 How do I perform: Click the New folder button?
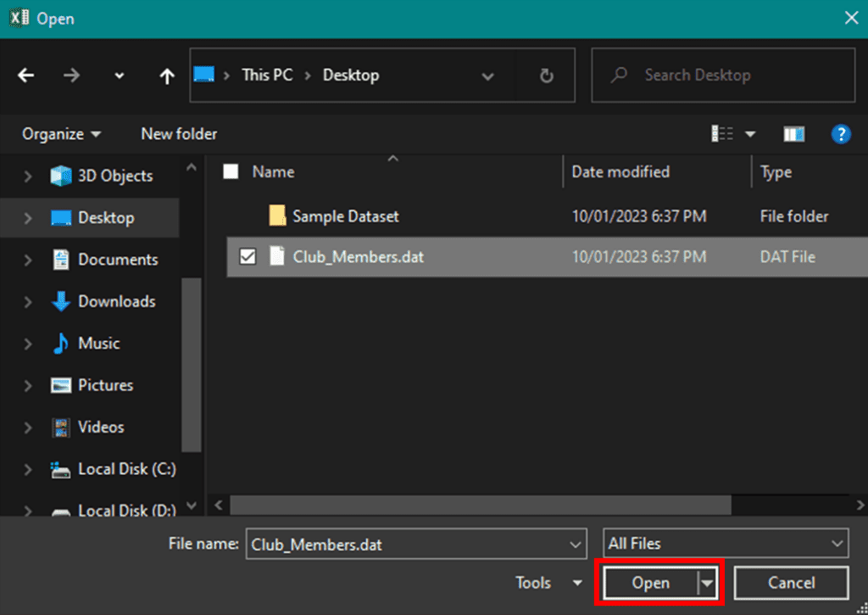click(x=178, y=133)
